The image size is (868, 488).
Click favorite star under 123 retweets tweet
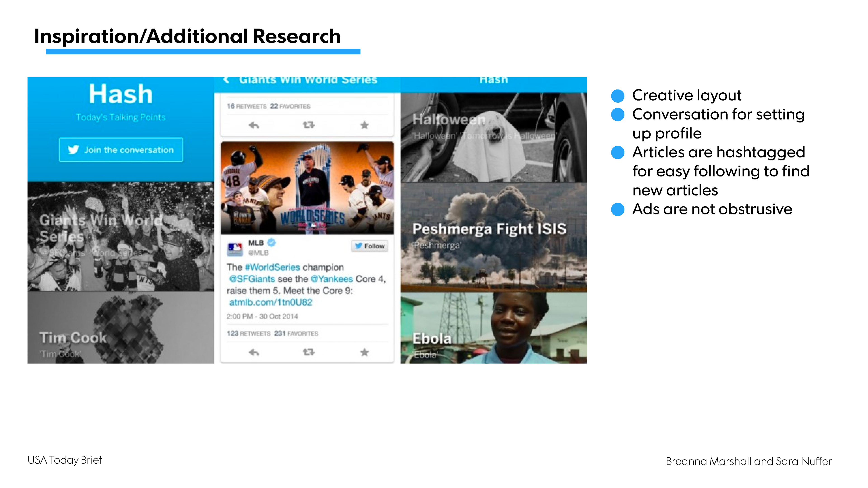point(364,352)
